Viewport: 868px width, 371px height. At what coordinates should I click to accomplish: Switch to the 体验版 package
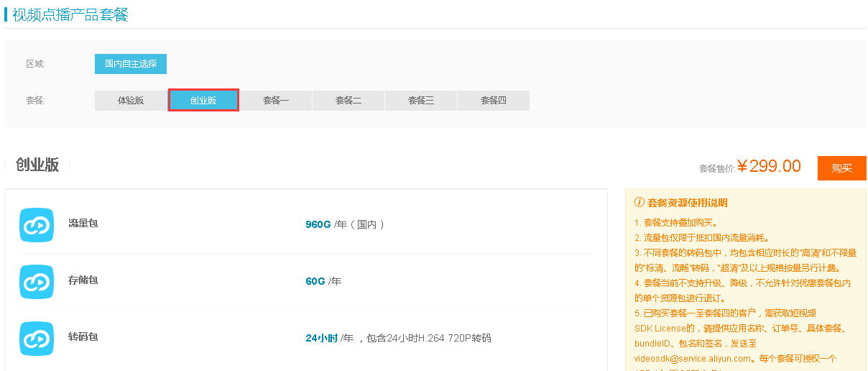click(131, 101)
